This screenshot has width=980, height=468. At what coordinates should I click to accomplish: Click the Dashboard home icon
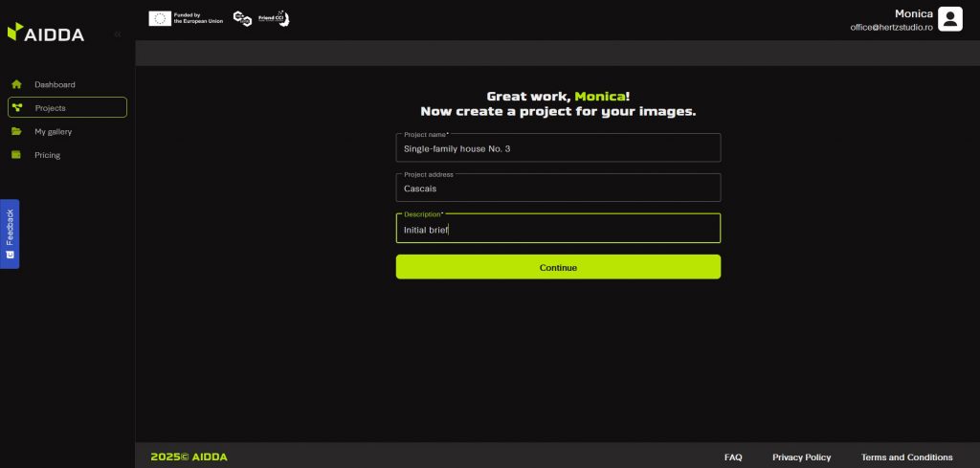pyautogui.click(x=16, y=84)
